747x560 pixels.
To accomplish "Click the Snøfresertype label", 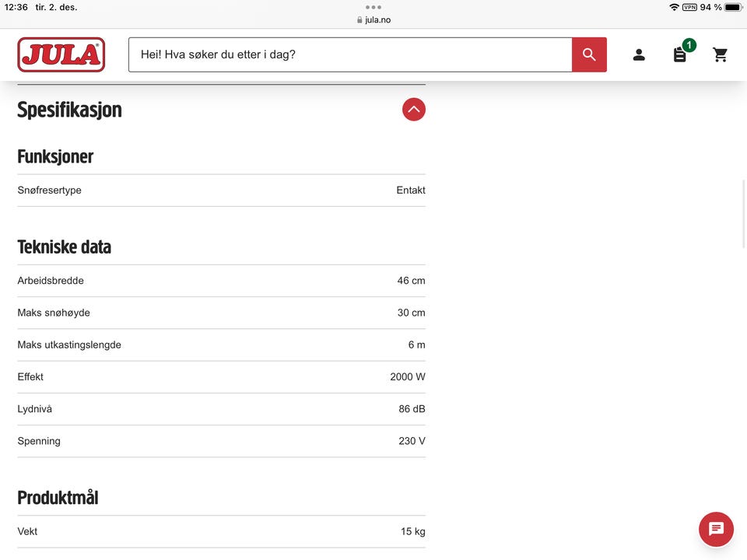I will click(x=50, y=191).
